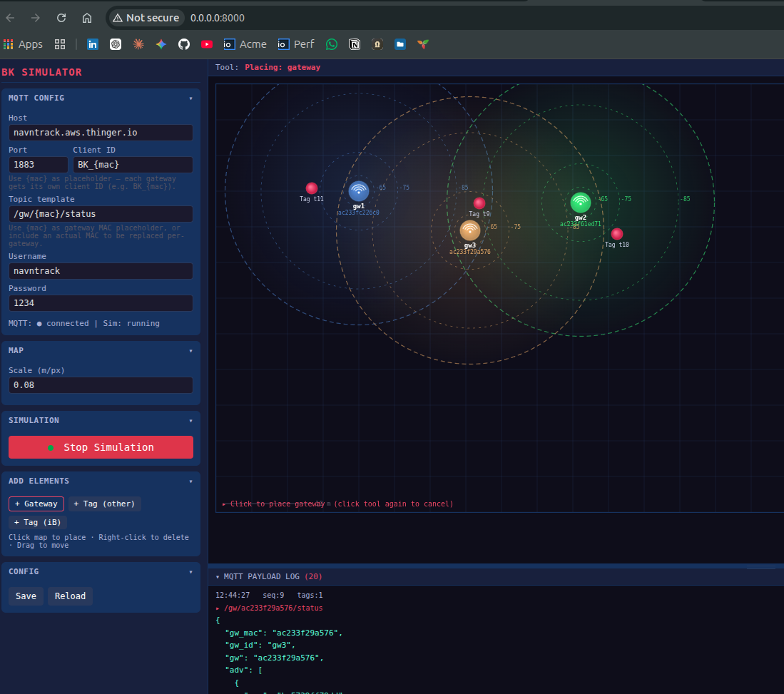Go to the browser home icon
The image size is (784, 694).
[x=87, y=18]
